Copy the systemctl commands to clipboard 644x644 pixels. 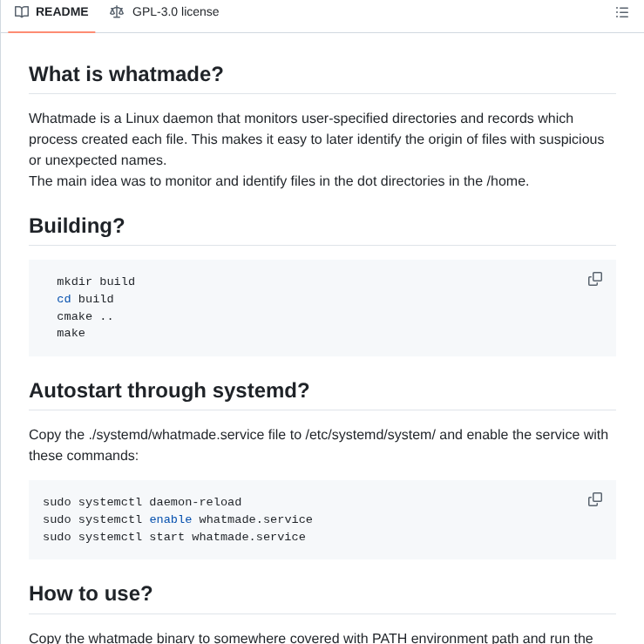click(x=595, y=499)
